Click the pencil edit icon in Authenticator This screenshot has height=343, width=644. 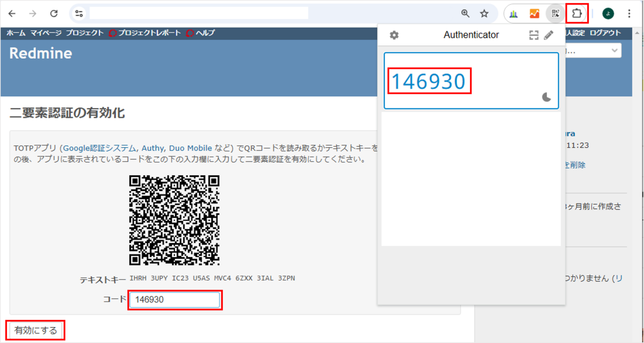click(549, 35)
